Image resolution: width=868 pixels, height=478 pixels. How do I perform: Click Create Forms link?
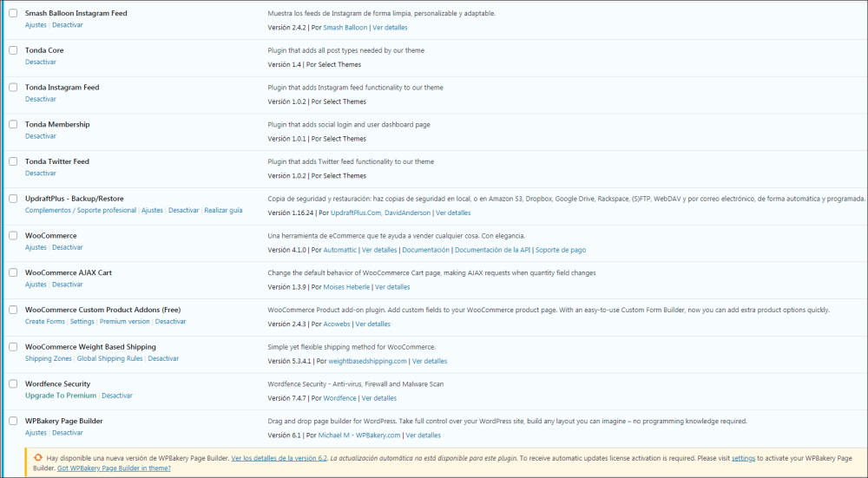pyautogui.click(x=45, y=322)
